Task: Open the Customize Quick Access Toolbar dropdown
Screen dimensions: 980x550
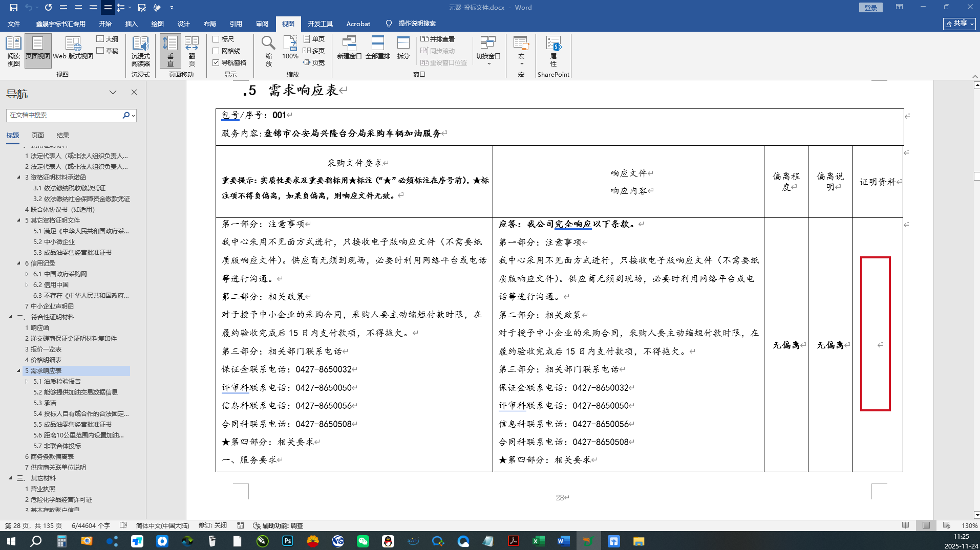Action: tap(172, 8)
